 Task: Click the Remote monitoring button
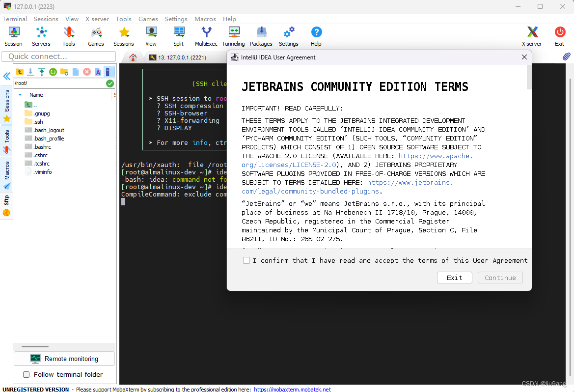coord(64,359)
